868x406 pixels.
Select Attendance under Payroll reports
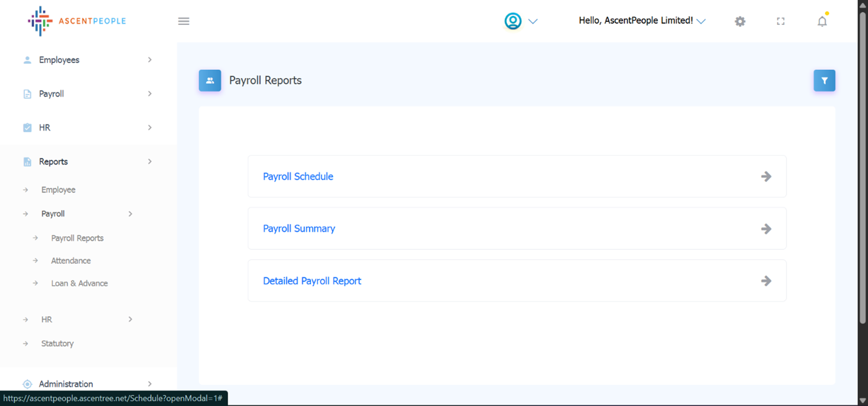(71, 261)
